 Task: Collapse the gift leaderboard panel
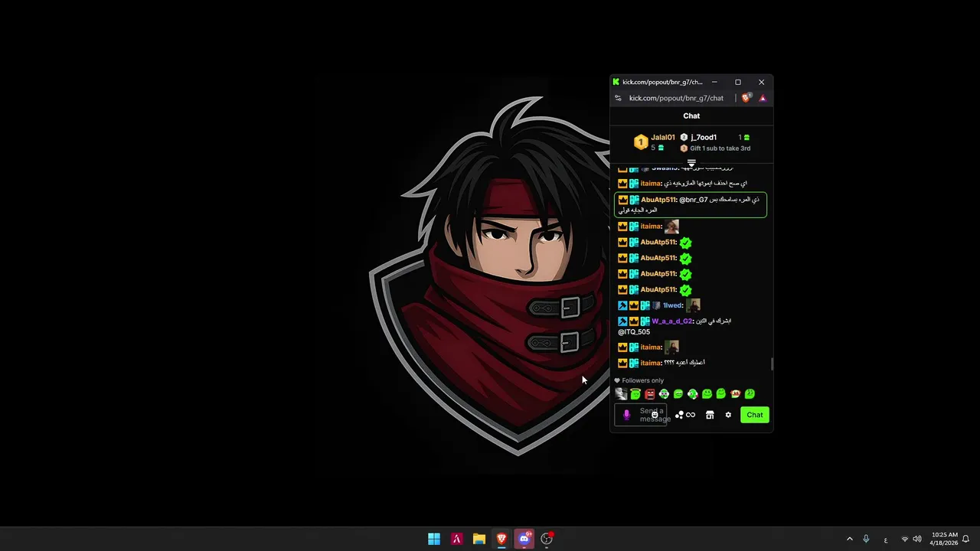[691, 163]
